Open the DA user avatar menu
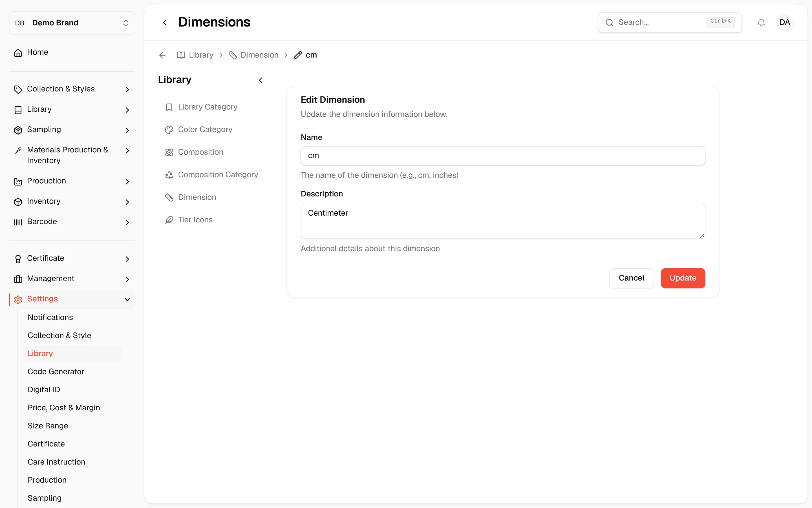This screenshot has width=812, height=508. coord(784,23)
